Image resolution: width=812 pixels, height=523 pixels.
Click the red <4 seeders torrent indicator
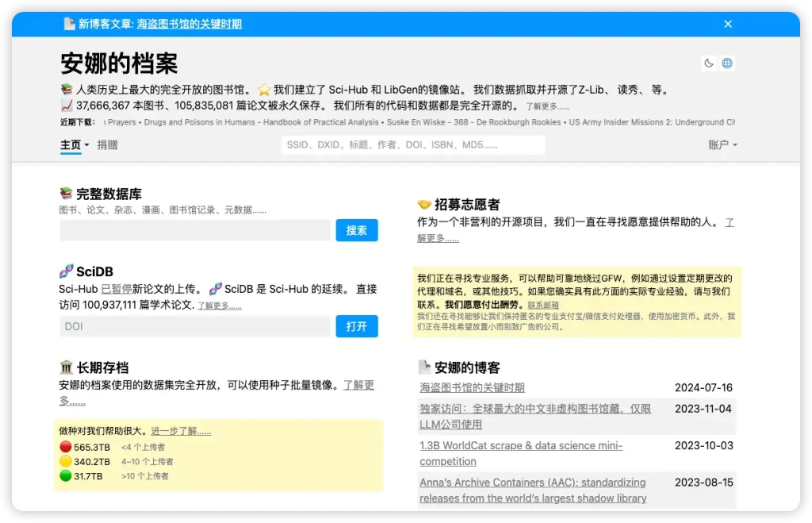point(66,447)
